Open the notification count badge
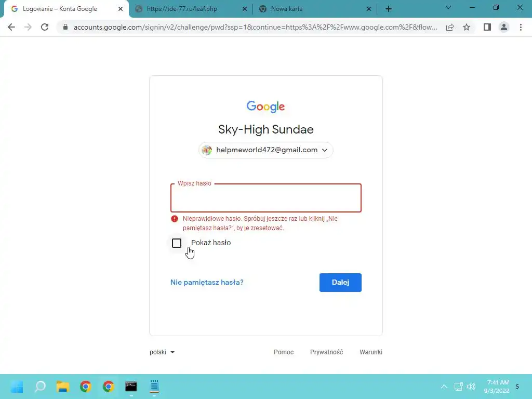 coord(517,387)
